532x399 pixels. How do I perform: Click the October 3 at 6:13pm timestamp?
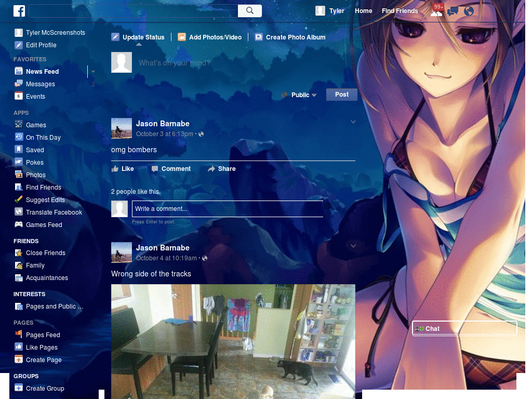165,134
